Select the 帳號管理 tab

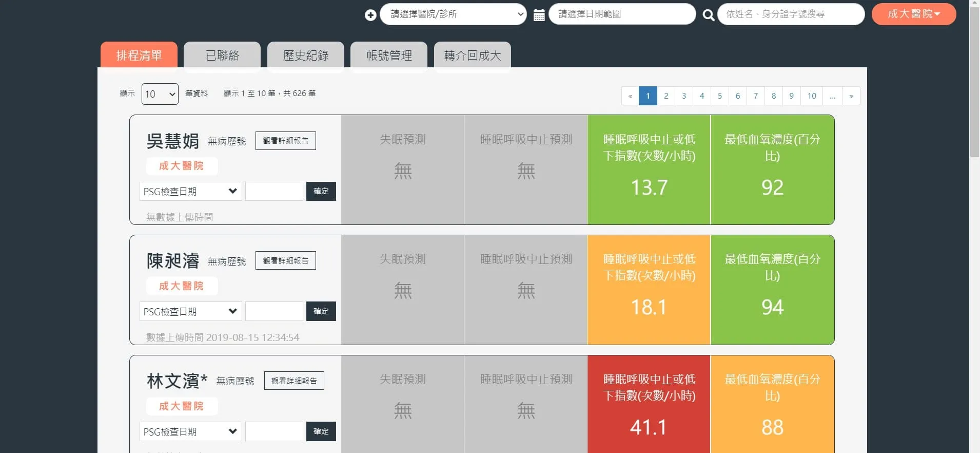click(389, 55)
